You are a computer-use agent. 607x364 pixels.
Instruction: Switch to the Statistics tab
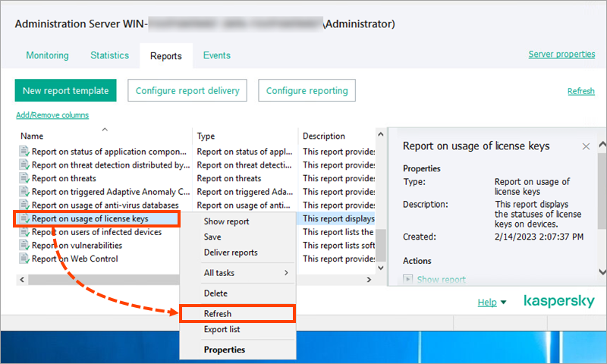click(x=109, y=55)
